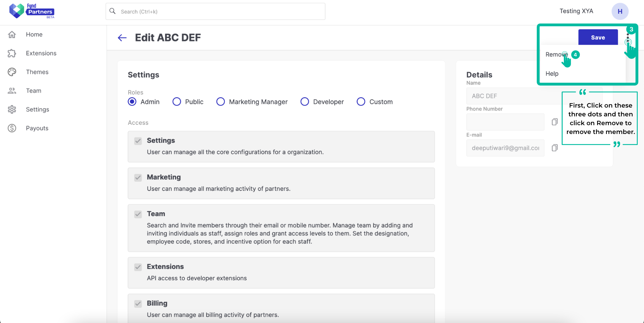644x323 pixels.
Task: Click text 'User can manage all marketing activity of partners.'
Action: (x=219, y=189)
